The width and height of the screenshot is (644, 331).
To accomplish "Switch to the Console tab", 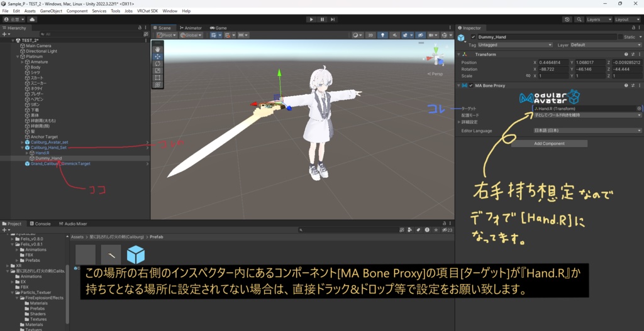I will (x=40, y=224).
